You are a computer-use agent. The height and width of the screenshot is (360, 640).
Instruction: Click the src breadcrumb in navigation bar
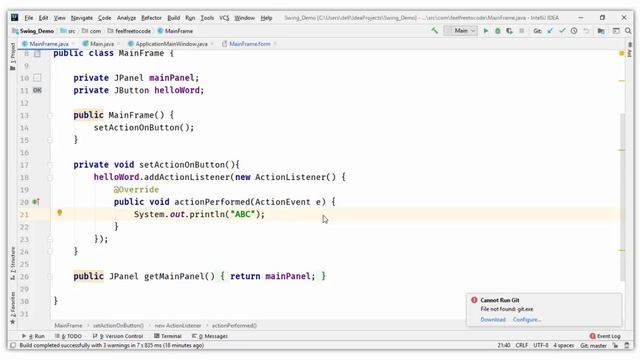click(68, 31)
